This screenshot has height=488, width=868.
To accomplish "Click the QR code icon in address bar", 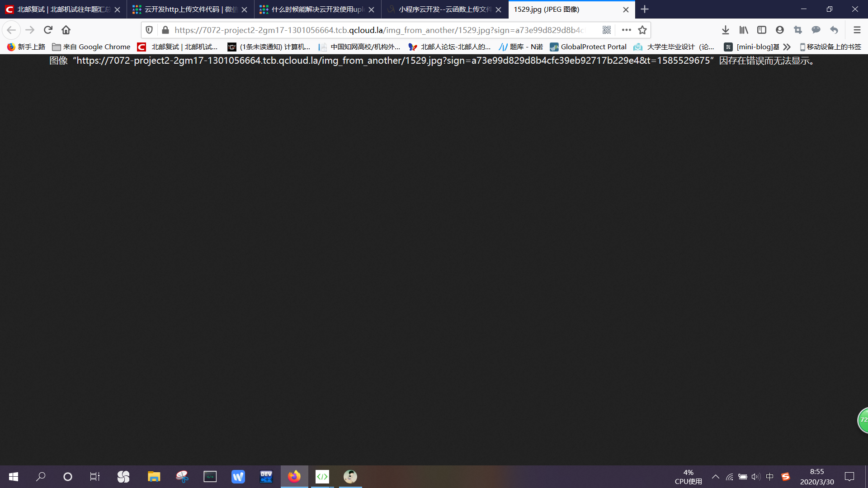I will (x=606, y=30).
